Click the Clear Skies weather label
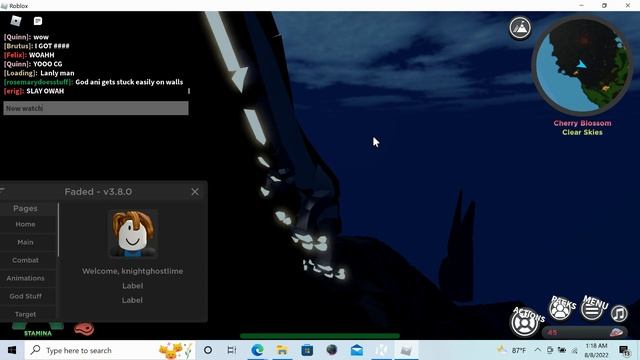The image size is (640, 360). click(x=582, y=132)
